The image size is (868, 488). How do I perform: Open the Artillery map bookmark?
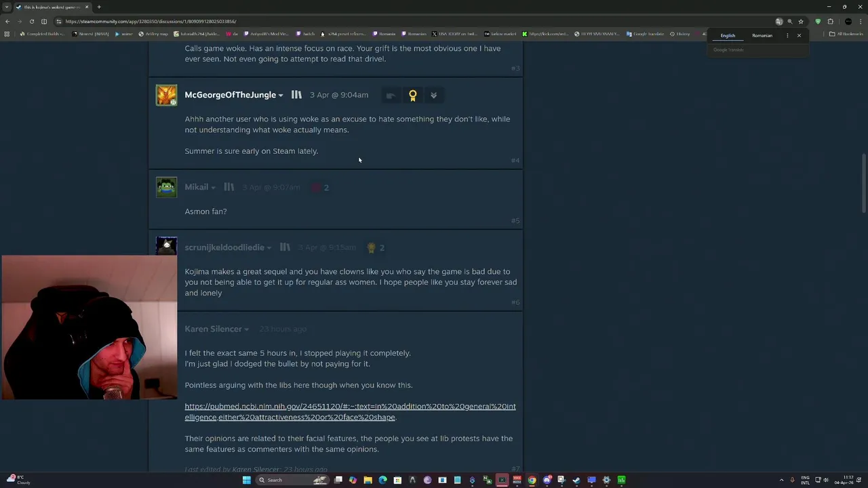[153, 34]
